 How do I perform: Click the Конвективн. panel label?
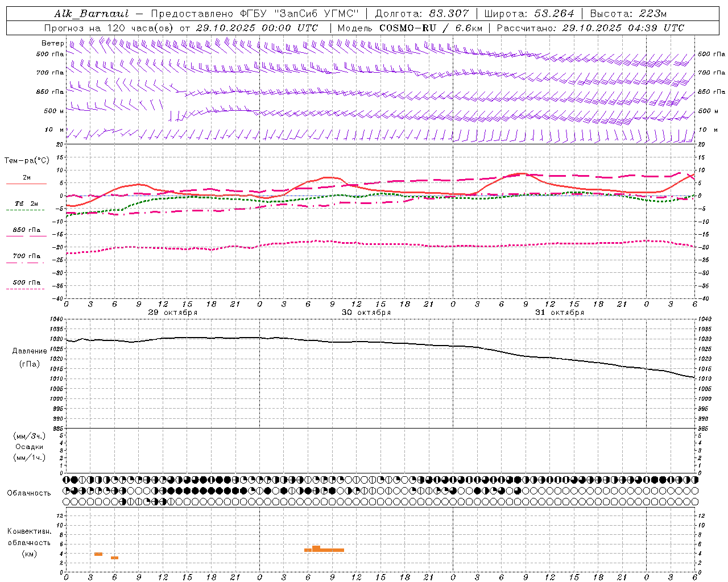tap(30, 531)
